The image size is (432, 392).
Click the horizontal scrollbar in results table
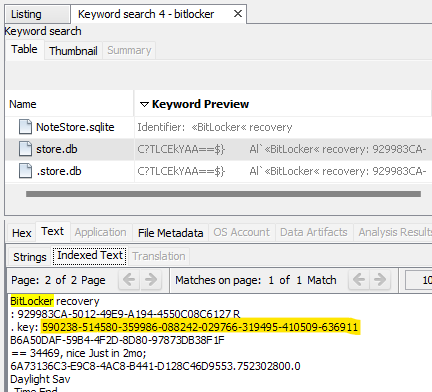click(223, 194)
